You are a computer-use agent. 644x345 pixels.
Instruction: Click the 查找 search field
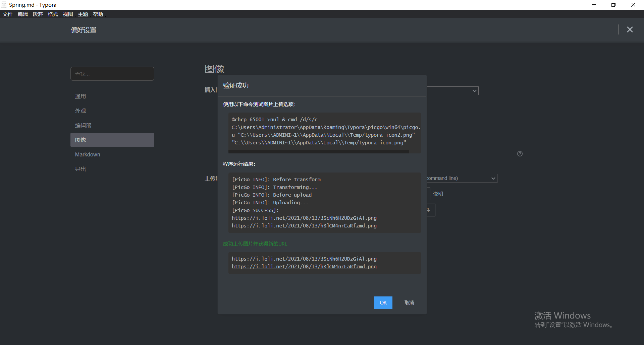tap(112, 74)
